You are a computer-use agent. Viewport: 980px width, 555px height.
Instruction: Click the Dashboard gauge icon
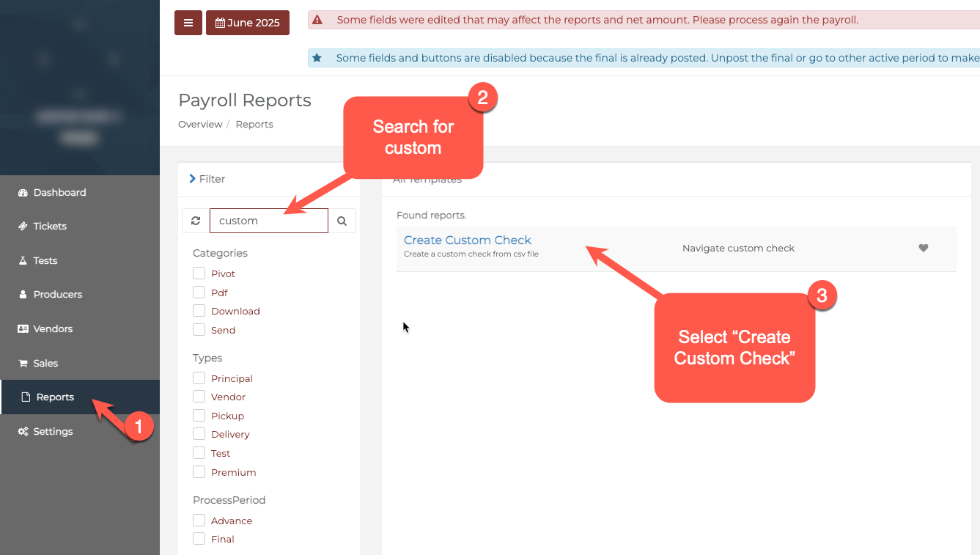[23, 193]
